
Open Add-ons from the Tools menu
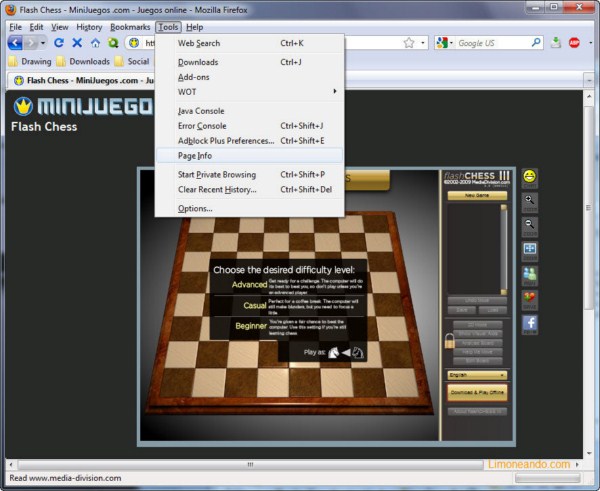click(249, 77)
